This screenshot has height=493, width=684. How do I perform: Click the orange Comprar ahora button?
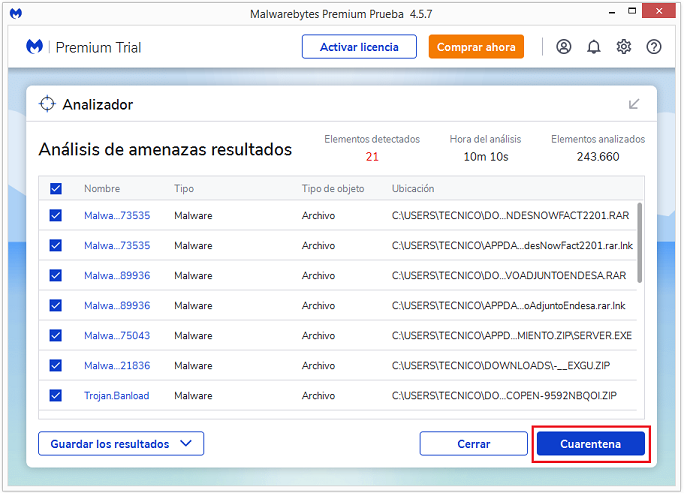click(x=476, y=47)
